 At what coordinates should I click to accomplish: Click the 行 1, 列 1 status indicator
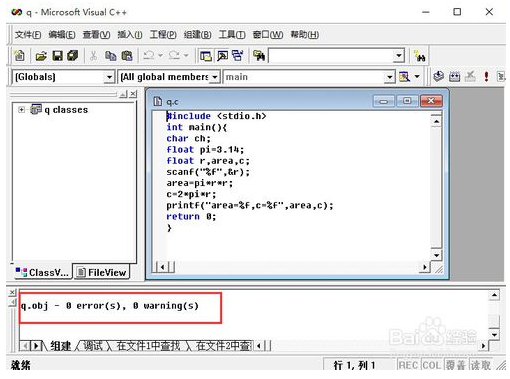[354, 365]
